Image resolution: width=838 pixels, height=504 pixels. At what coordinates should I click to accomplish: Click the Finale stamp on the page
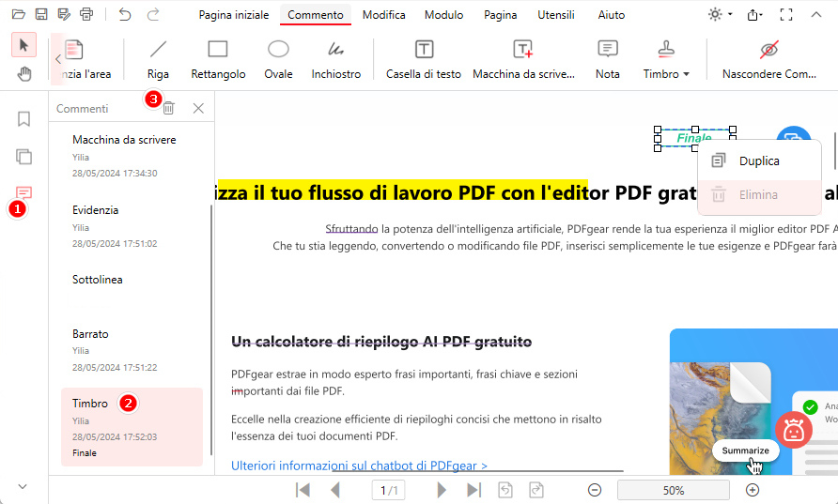(694, 138)
